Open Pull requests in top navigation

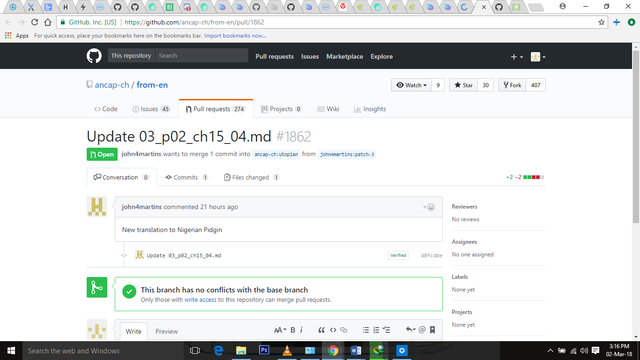point(274,56)
